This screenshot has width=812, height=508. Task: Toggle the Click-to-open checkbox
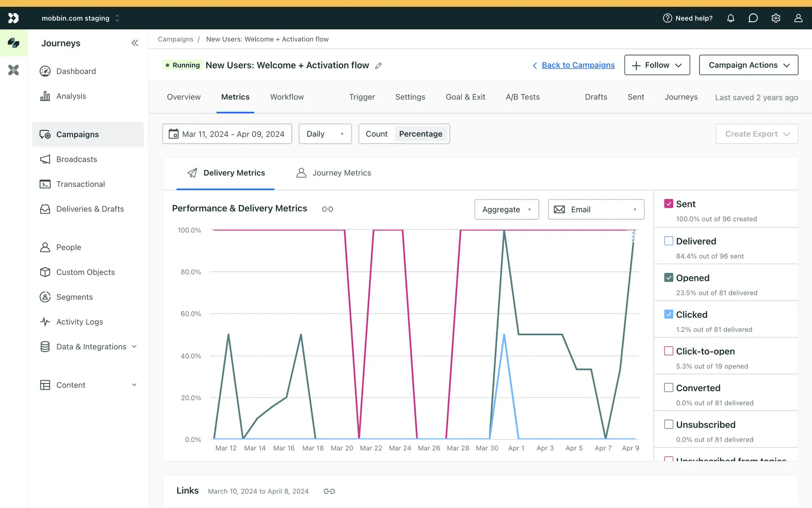click(669, 351)
